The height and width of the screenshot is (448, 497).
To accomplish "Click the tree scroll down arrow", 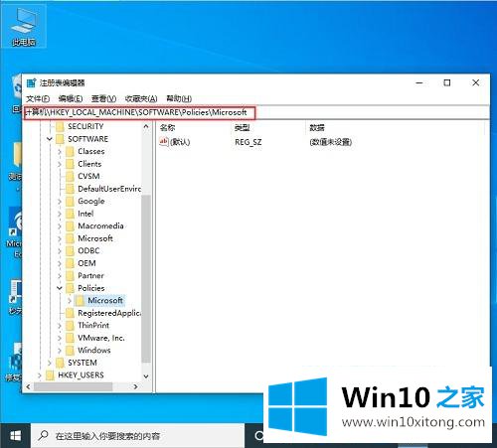I will pyautogui.click(x=146, y=376).
